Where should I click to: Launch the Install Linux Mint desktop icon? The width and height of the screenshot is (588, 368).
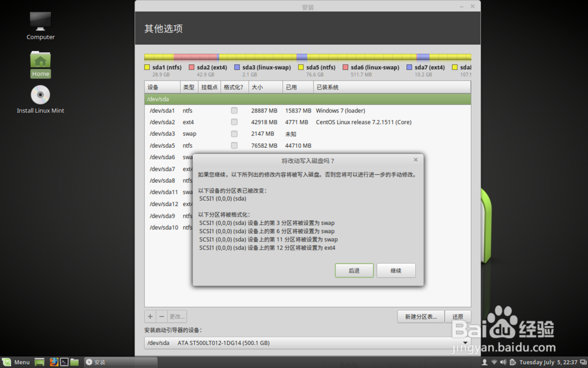(40, 94)
